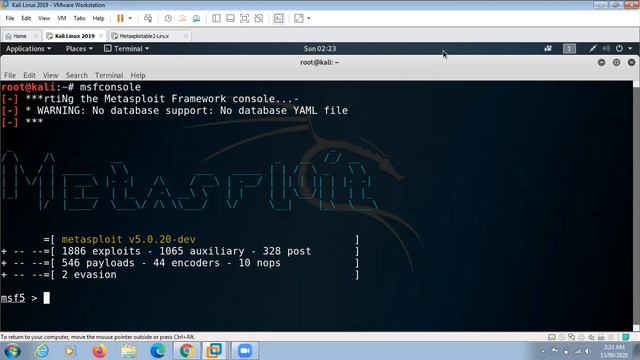Open the Tabs menu in VMware

(x=79, y=18)
